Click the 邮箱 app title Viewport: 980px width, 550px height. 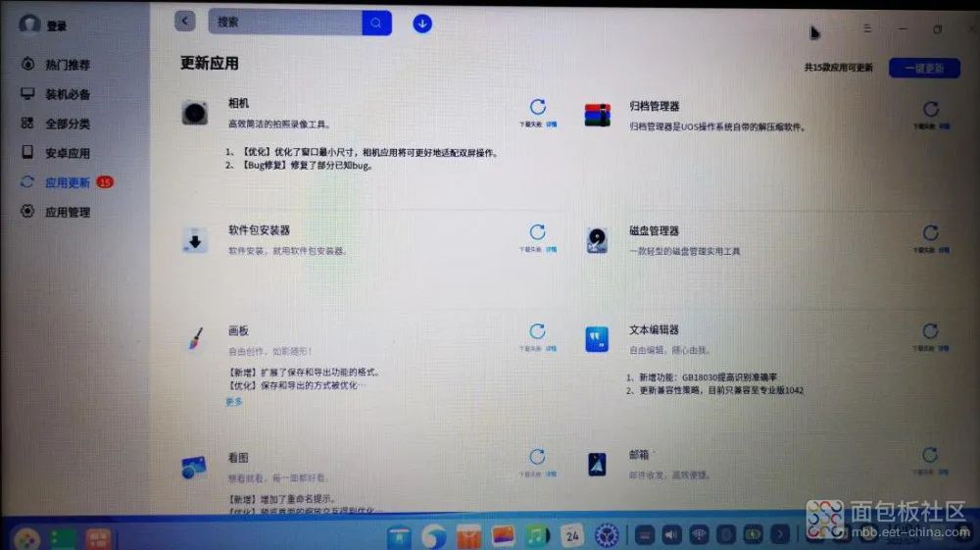point(639,455)
